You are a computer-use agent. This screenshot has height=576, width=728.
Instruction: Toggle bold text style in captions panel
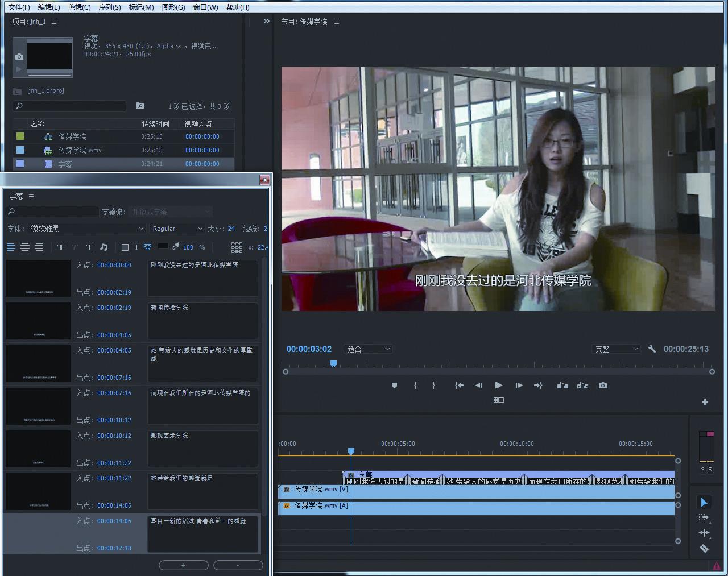click(x=61, y=247)
